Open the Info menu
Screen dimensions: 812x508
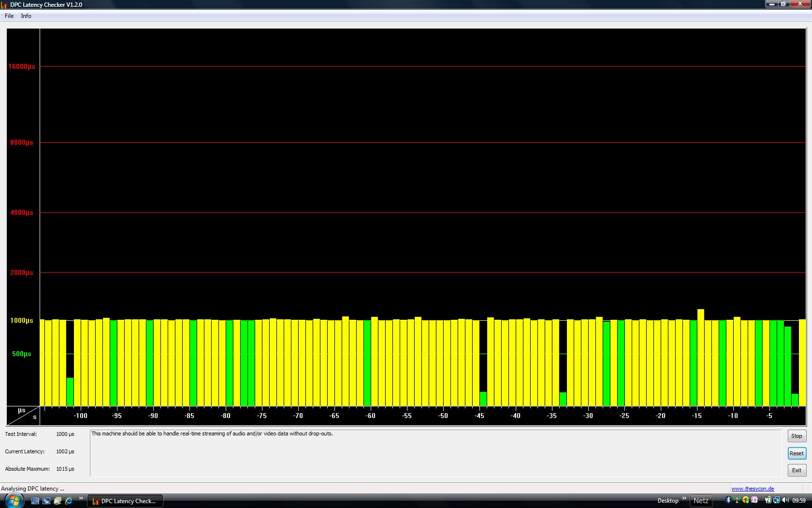(26, 16)
